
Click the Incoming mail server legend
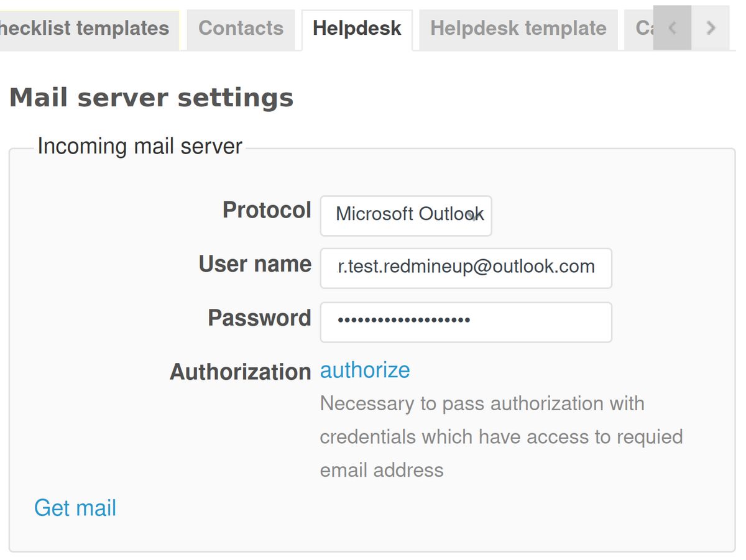[140, 146]
